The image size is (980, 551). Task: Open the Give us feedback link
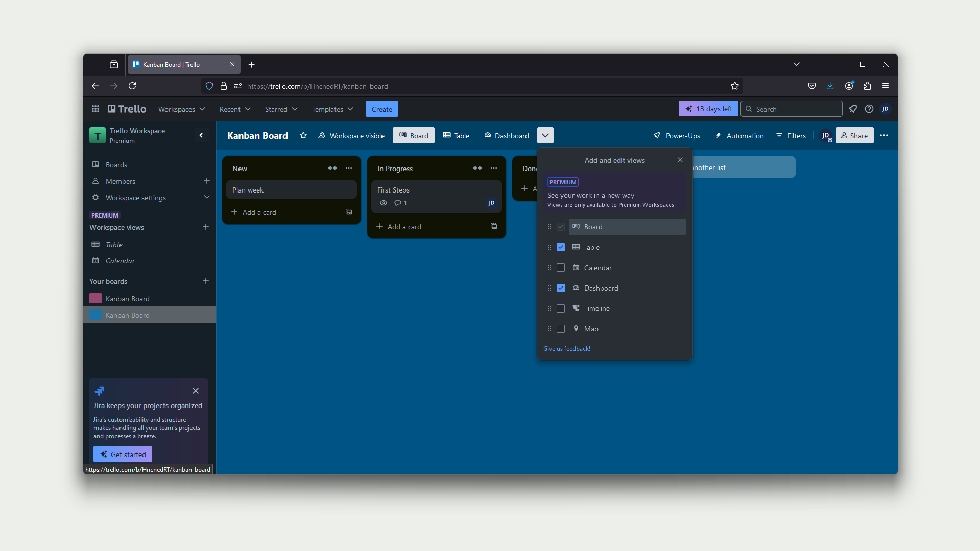[567, 349]
